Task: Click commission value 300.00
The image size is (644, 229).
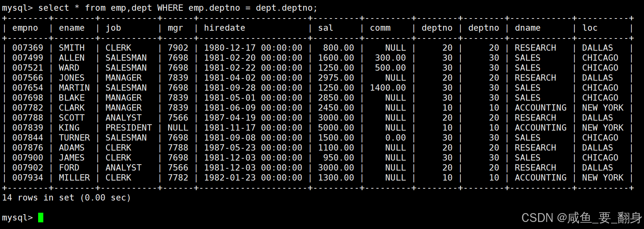Action: 390,58
